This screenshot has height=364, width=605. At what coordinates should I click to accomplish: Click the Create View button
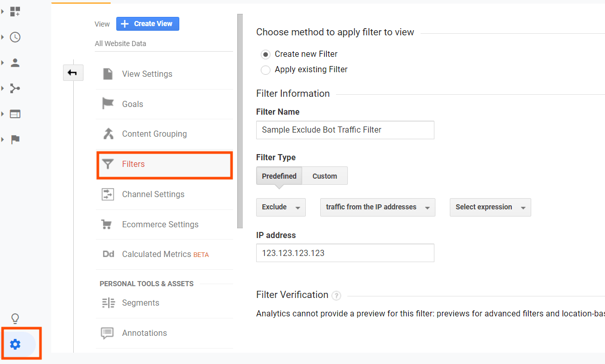pyautogui.click(x=148, y=24)
